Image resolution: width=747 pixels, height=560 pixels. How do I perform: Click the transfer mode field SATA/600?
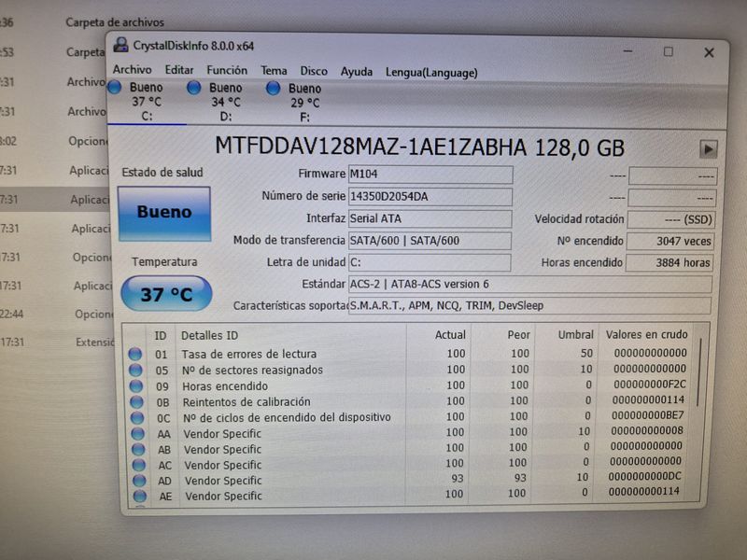coord(430,241)
